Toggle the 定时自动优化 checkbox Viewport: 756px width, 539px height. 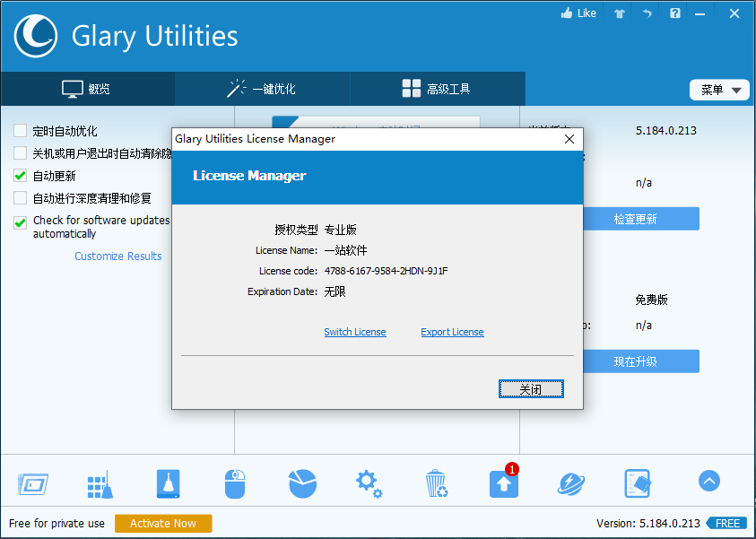click(21, 131)
